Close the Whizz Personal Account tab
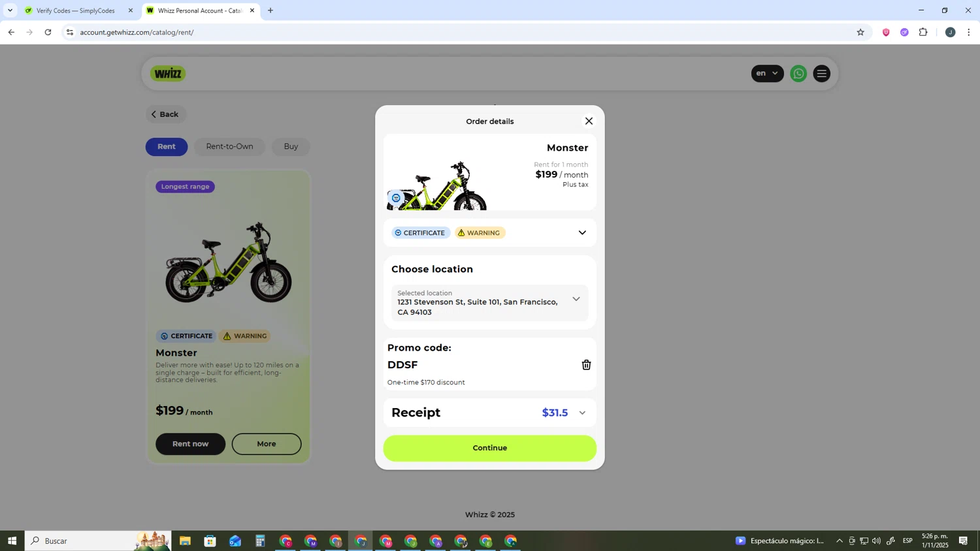Screen dimensions: 980x551 pyautogui.click(x=252, y=10)
